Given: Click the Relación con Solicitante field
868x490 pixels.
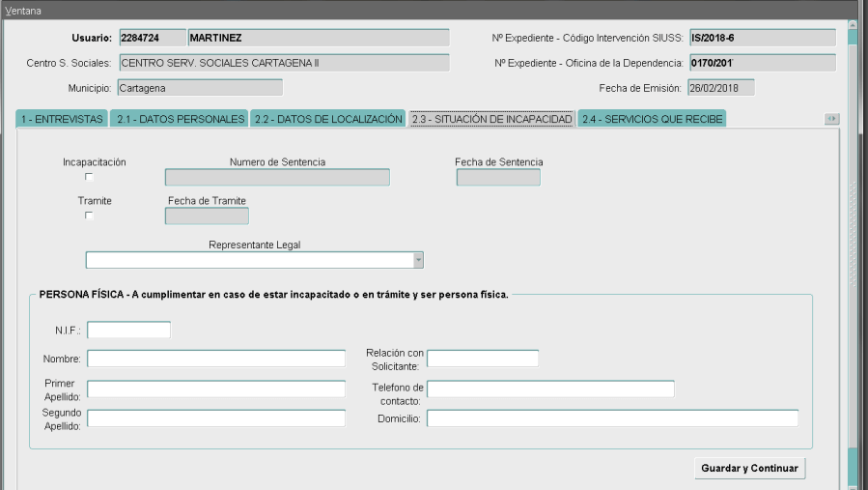Looking at the screenshot, I should click(482, 360).
